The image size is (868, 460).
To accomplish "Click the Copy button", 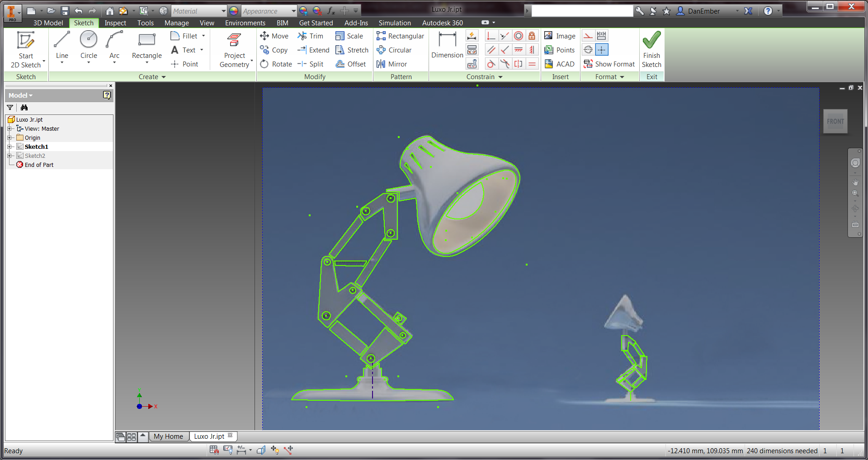I will 274,50.
